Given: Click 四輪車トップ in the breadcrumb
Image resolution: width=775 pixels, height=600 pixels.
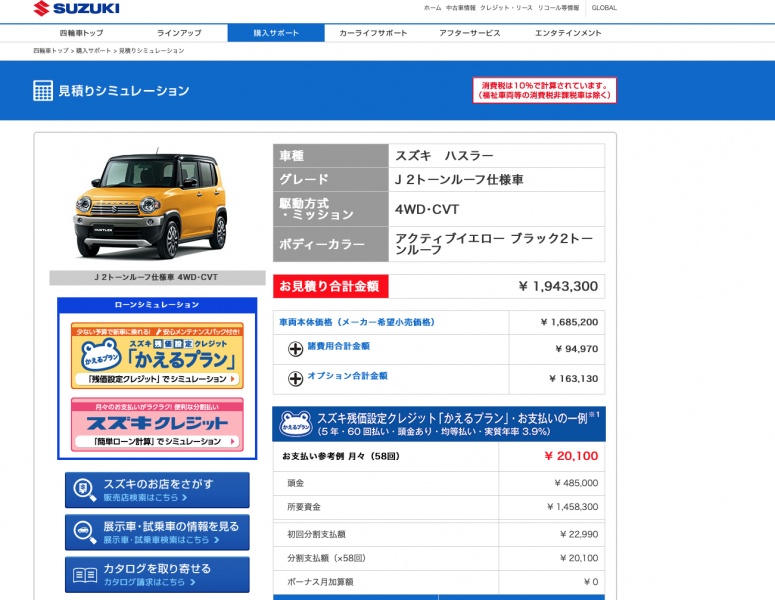Looking at the screenshot, I should 51,50.
